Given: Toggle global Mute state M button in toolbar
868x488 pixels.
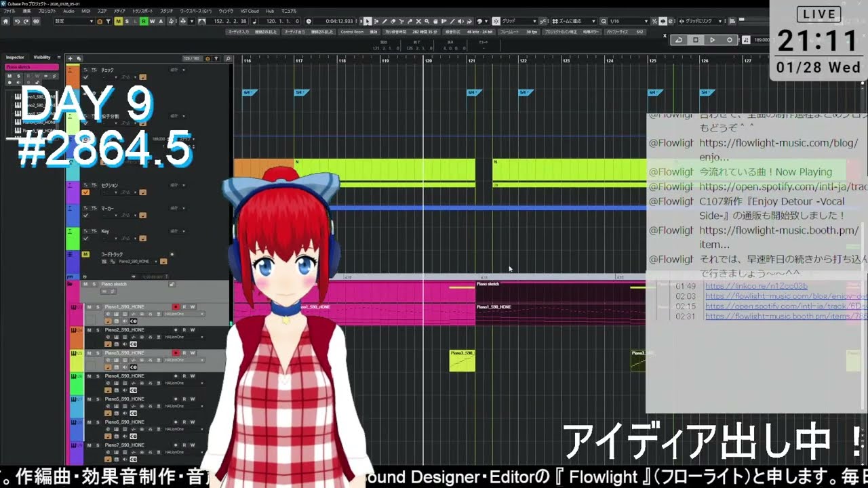Looking at the screenshot, I should tap(119, 21).
